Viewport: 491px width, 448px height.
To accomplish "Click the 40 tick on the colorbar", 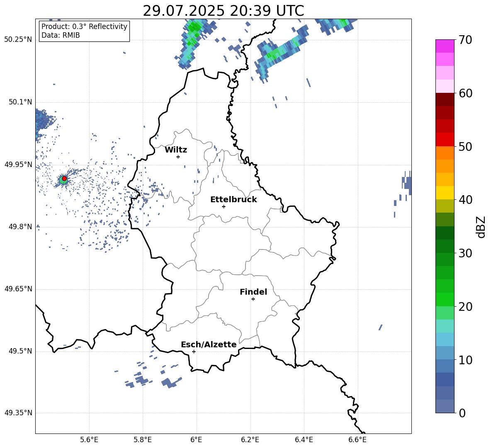I will (465, 200).
